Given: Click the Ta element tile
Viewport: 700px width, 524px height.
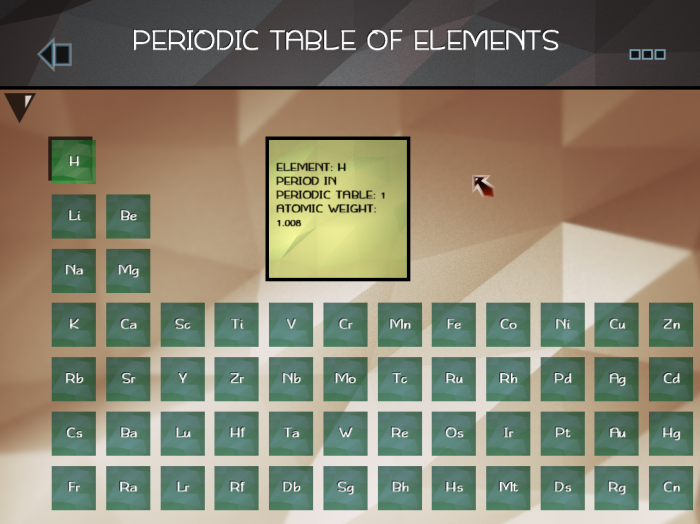Looking at the screenshot, I should point(291,433).
